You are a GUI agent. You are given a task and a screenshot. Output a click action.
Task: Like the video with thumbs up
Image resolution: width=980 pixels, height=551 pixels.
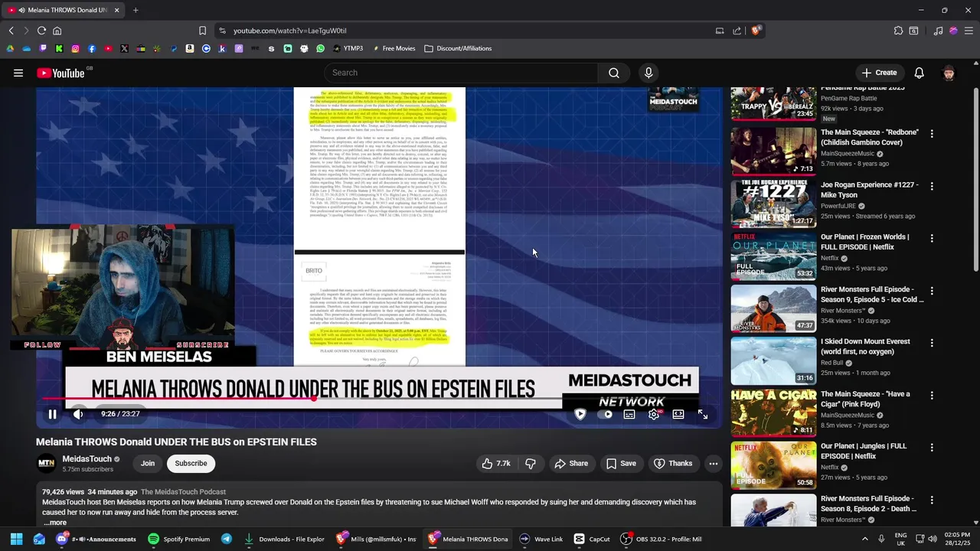click(495, 463)
